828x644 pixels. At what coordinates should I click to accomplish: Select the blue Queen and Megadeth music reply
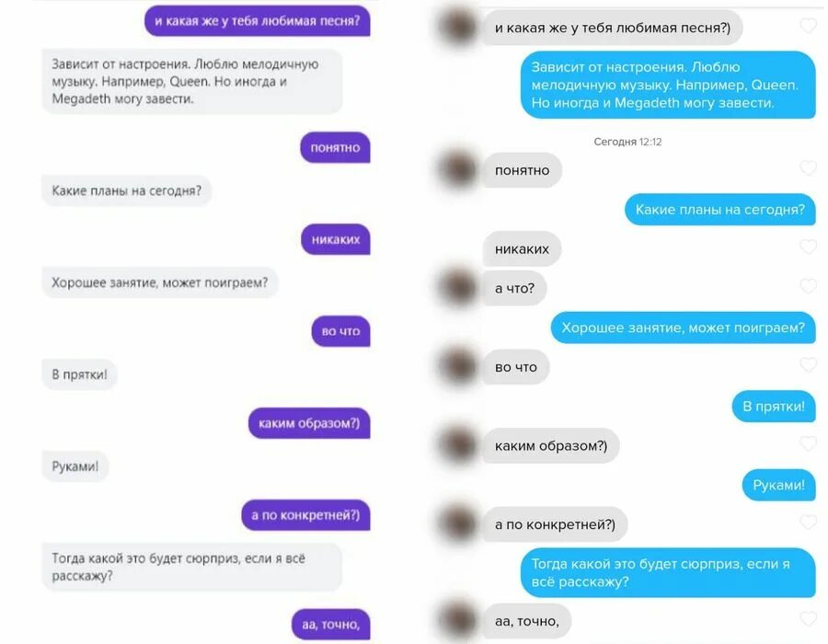click(x=668, y=85)
